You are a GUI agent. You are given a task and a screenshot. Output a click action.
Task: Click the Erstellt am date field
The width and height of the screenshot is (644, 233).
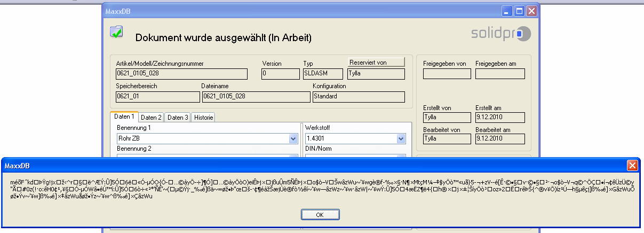pos(500,117)
